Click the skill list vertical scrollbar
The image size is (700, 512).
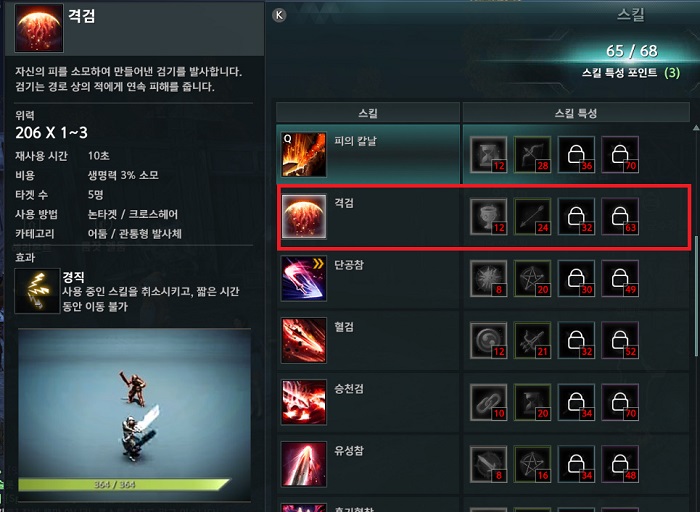pos(696,295)
